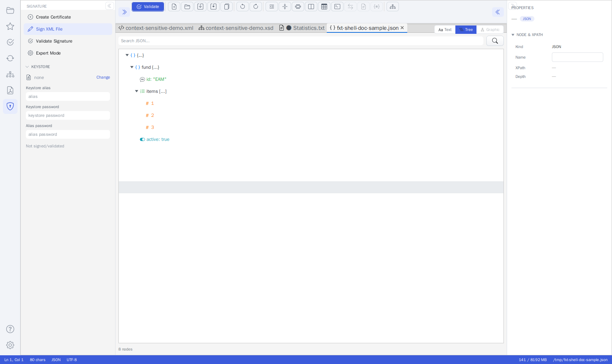Open a file with the folder toolbar icon

point(187,7)
